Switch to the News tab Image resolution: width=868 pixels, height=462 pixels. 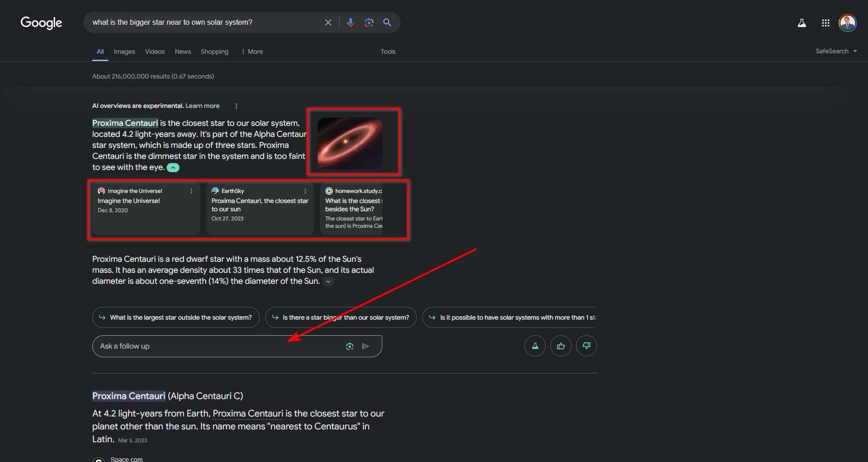tap(183, 51)
